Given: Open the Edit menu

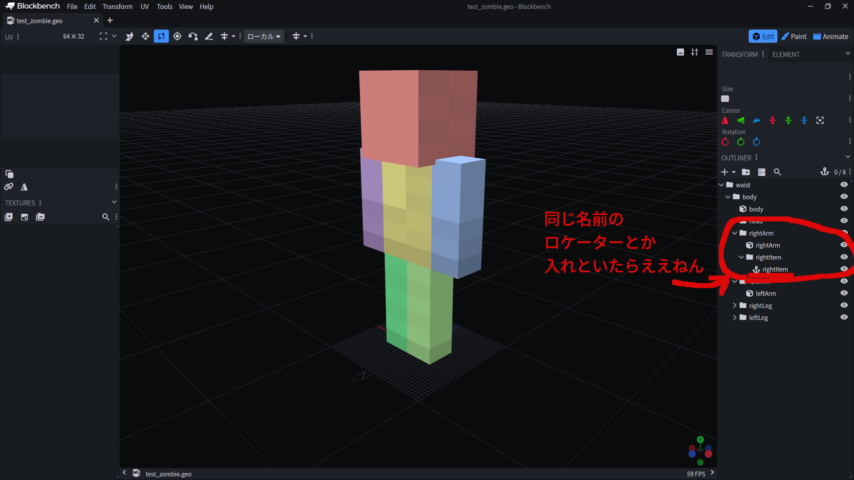Looking at the screenshot, I should (90, 7).
